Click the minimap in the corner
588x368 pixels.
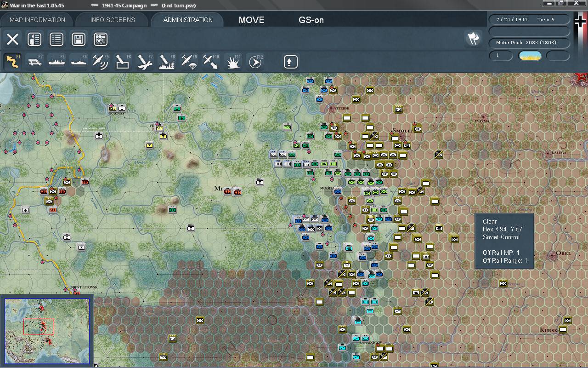click(x=47, y=331)
